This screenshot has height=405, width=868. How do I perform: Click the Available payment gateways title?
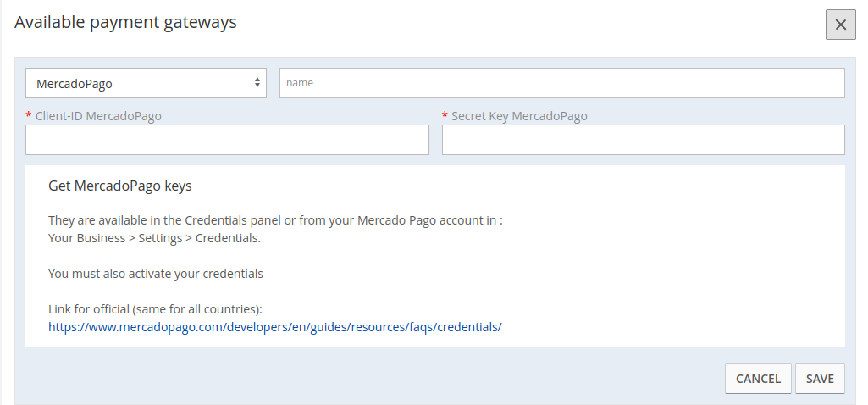[x=125, y=23]
